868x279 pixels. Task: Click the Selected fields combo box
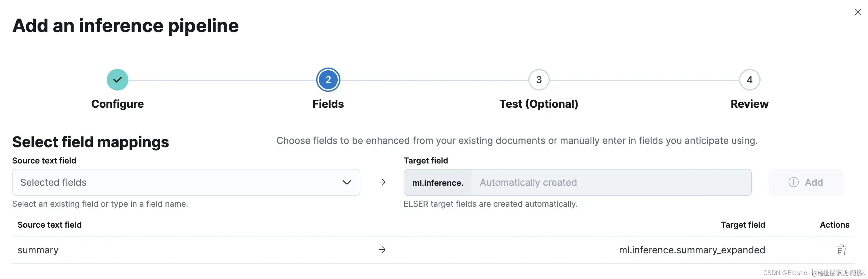pos(176,182)
